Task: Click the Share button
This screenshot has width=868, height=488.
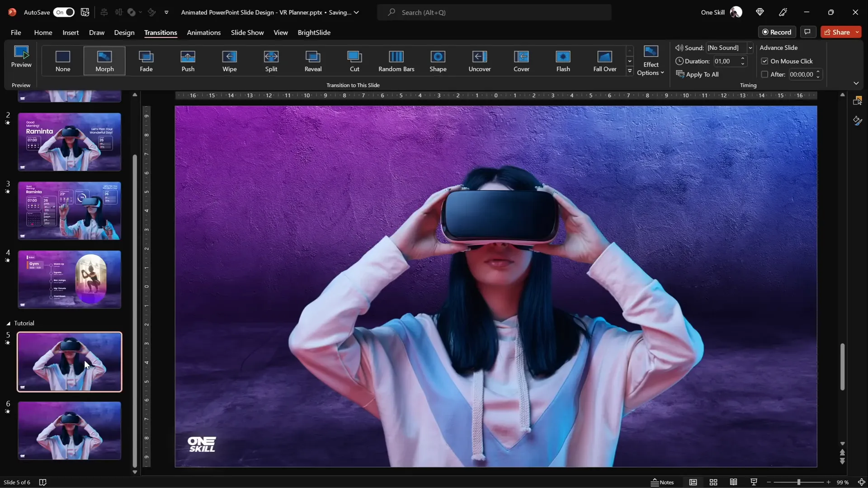Action: point(837,32)
